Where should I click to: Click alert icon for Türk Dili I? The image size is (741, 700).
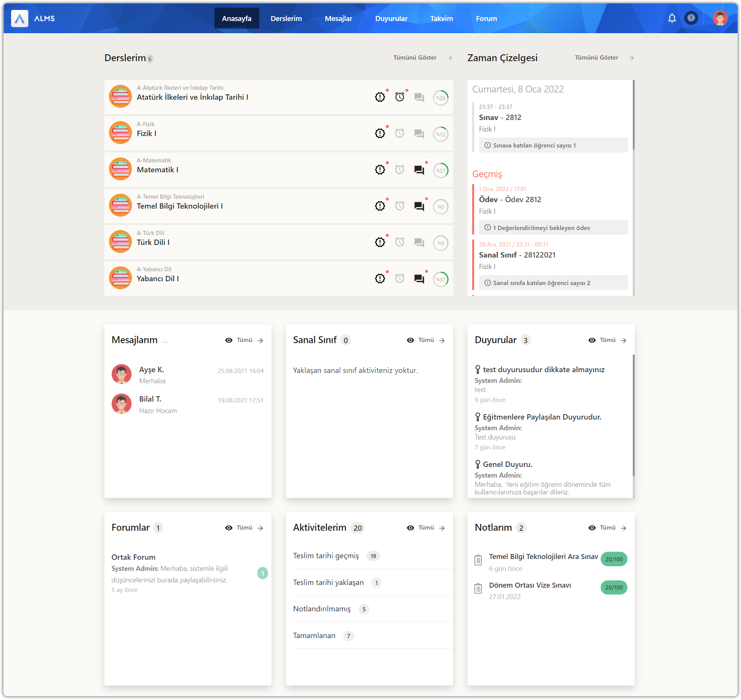[x=380, y=242]
